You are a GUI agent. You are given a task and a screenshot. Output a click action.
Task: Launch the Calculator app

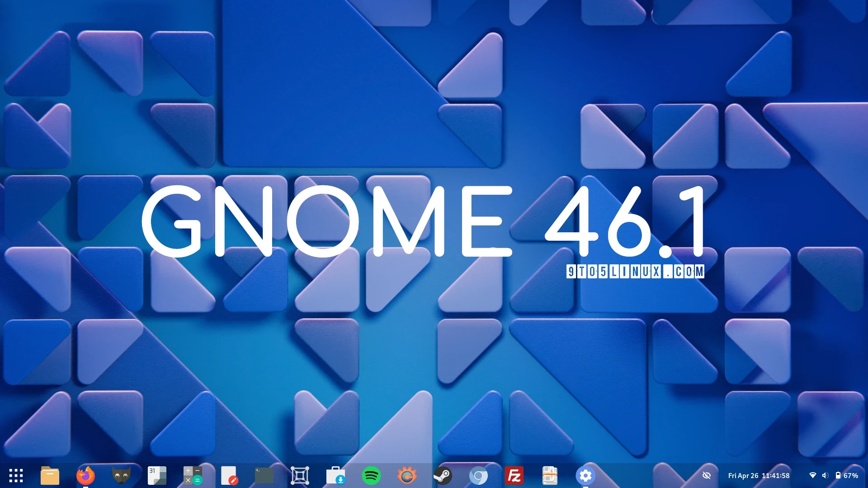(x=193, y=475)
